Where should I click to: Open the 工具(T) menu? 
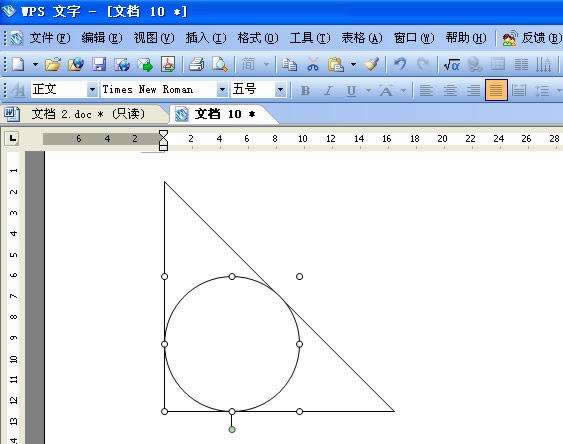[x=310, y=38]
